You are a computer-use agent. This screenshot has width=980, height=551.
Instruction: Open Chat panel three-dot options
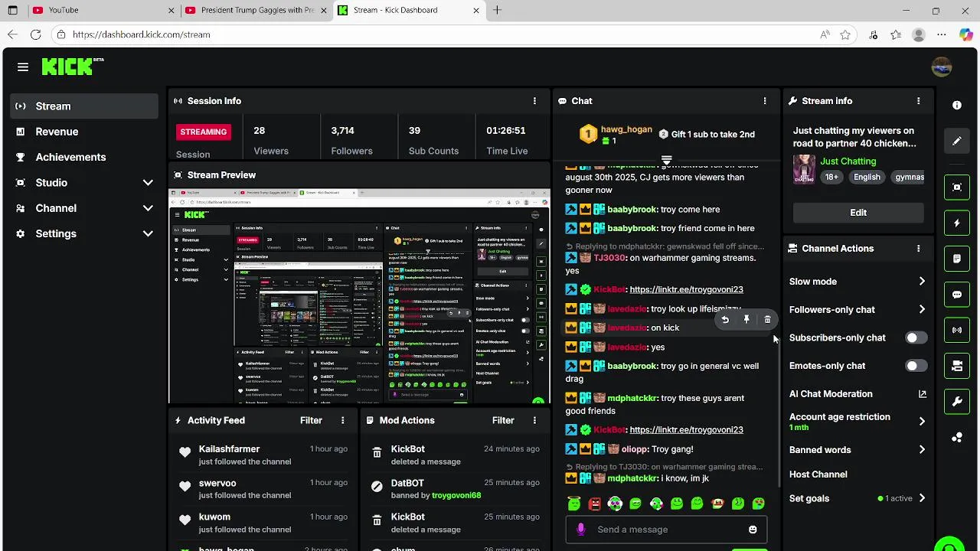click(x=764, y=101)
